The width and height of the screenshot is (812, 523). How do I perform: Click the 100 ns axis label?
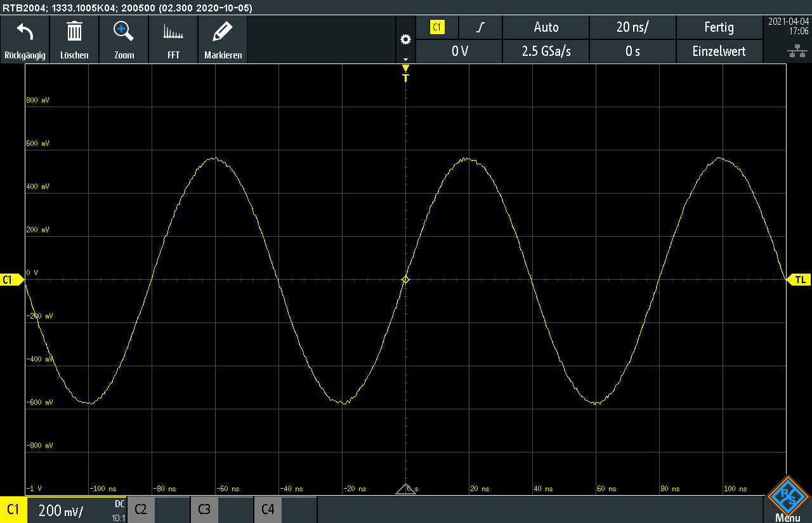737,489
